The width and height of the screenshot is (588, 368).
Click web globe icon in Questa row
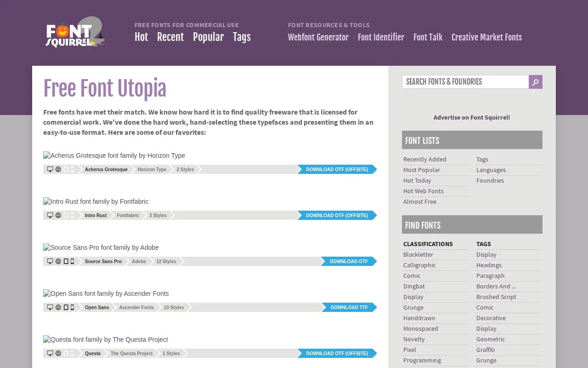click(58, 353)
